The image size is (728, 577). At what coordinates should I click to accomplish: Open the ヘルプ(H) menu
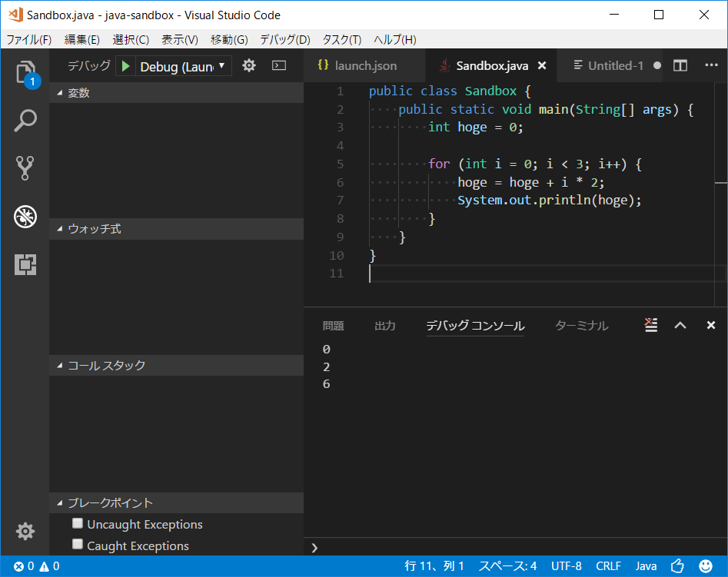click(x=394, y=40)
